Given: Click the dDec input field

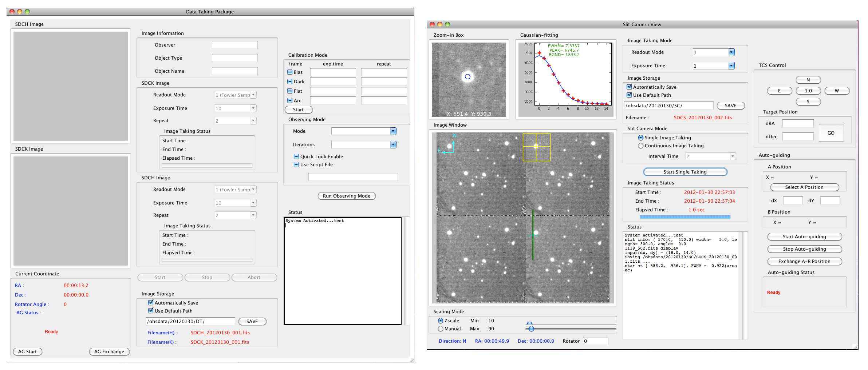Looking at the screenshot, I should click(x=798, y=136).
